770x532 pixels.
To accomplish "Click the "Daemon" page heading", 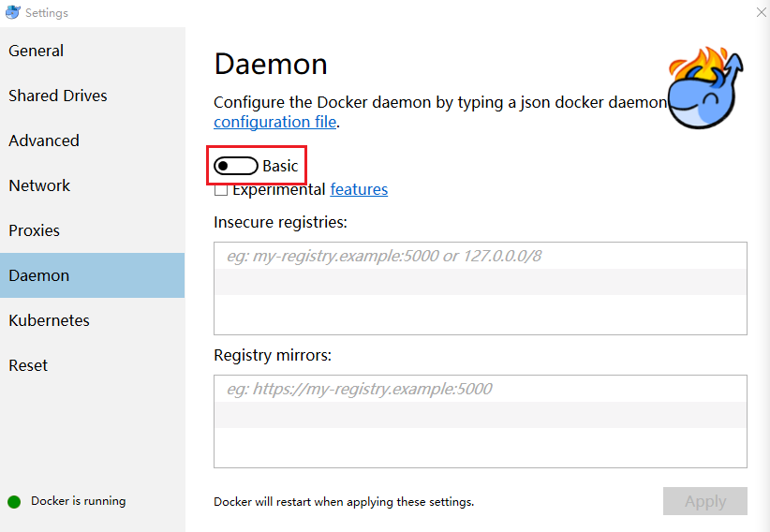I will [271, 64].
